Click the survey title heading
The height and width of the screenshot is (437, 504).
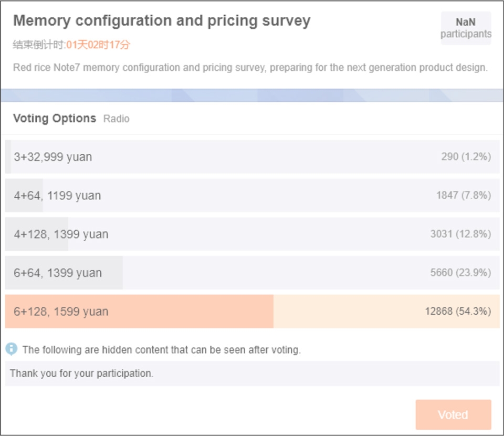pyautogui.click(x=162, y=21)
